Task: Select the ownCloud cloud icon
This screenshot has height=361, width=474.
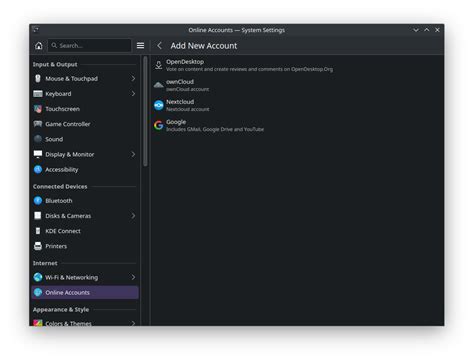Action: (159, 85)
